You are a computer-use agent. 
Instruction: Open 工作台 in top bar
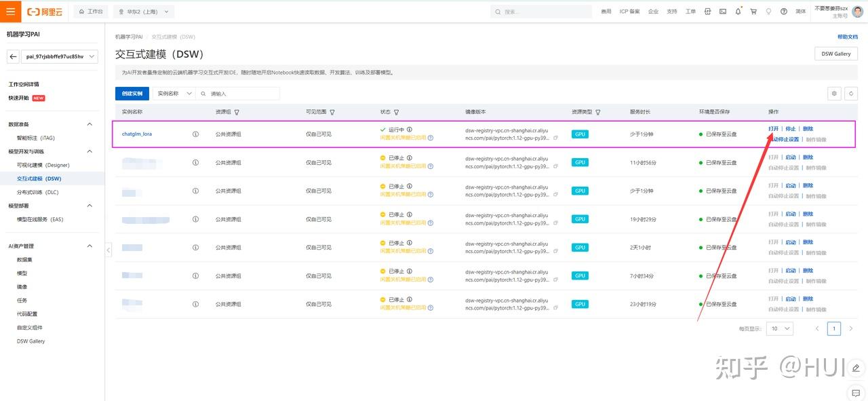(x=90, y=12)
